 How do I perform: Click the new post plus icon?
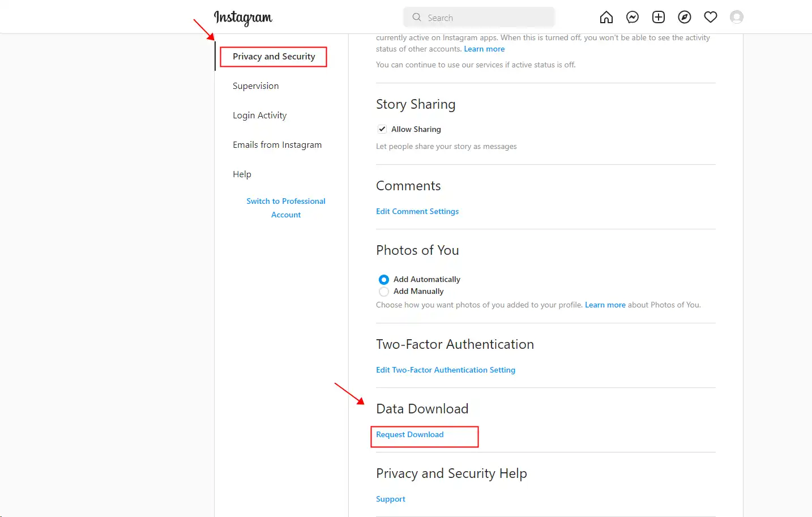(658, 18)
